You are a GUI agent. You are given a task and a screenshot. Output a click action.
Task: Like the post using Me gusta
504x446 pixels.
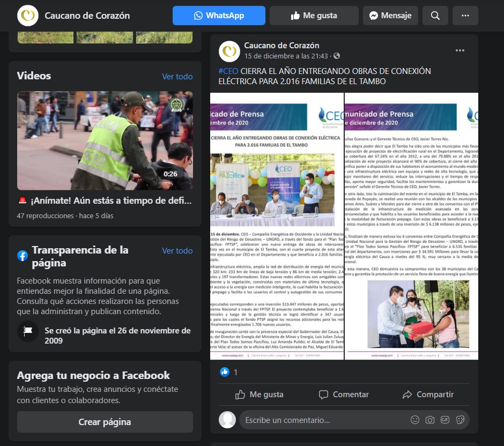coord(260,395)
